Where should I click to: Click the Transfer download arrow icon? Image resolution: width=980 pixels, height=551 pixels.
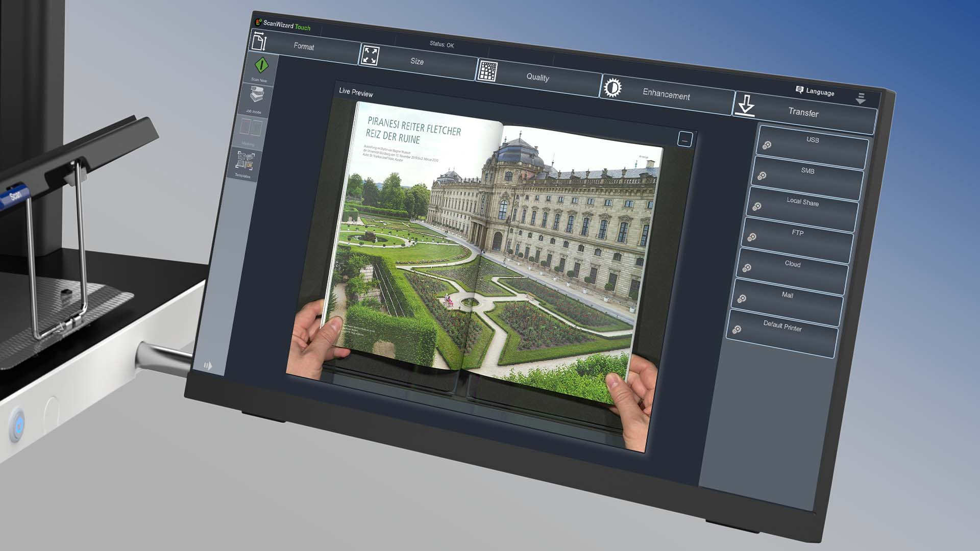pos(746,105)
